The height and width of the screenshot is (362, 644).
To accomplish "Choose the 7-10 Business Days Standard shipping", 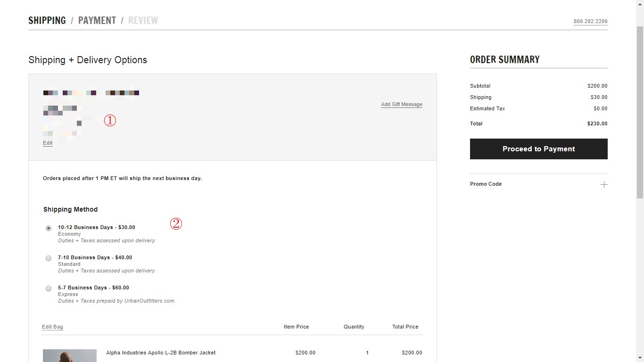I will 49,258.
